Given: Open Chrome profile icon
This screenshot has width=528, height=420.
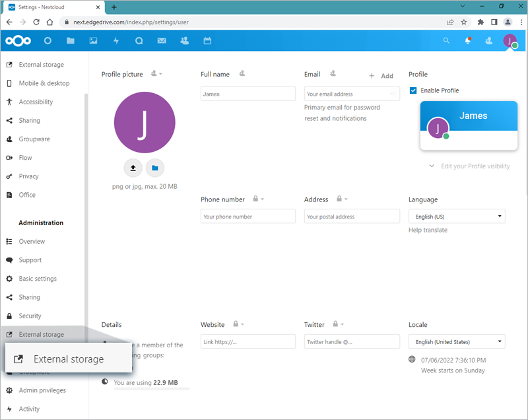Looking at the screenshot, I should tap(508, 22).
